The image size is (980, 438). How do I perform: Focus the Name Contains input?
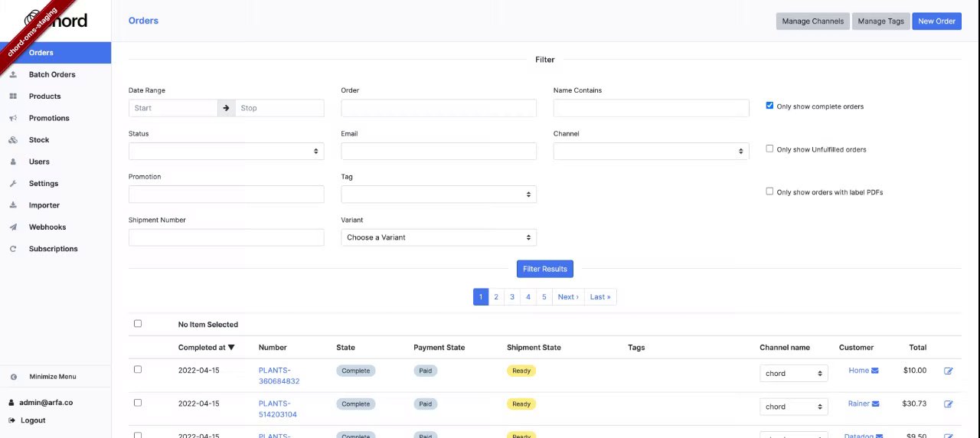tap(651, 108)
